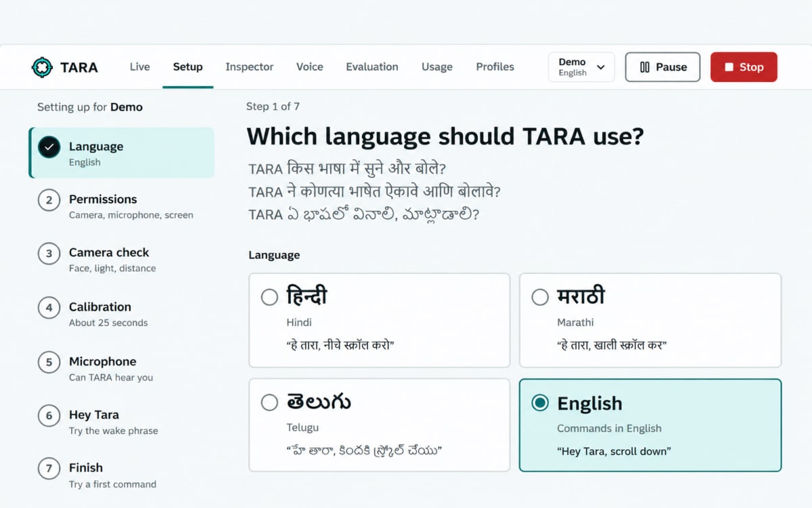
Task: Click "Try a first command" subtitle
Action: coord(112,484)
